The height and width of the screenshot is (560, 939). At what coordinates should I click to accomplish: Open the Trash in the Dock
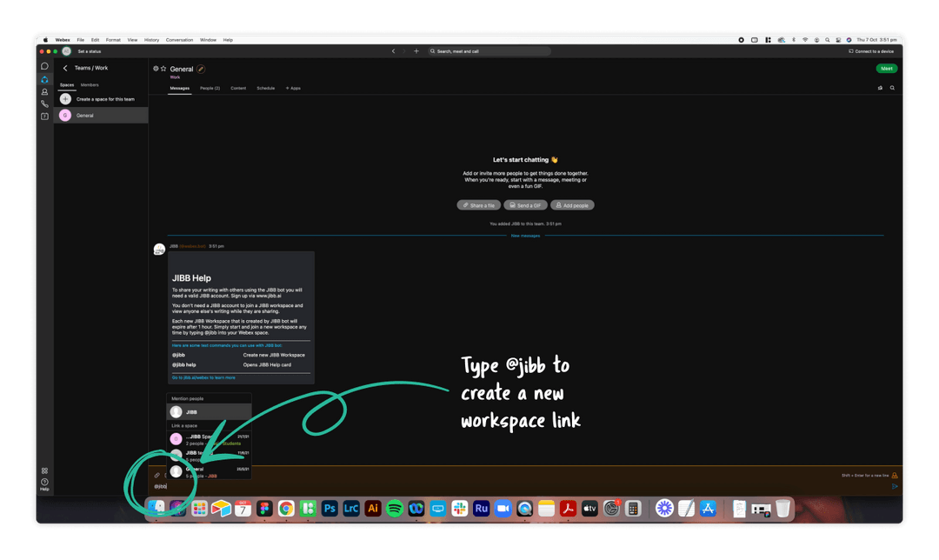tap(782, 509)
